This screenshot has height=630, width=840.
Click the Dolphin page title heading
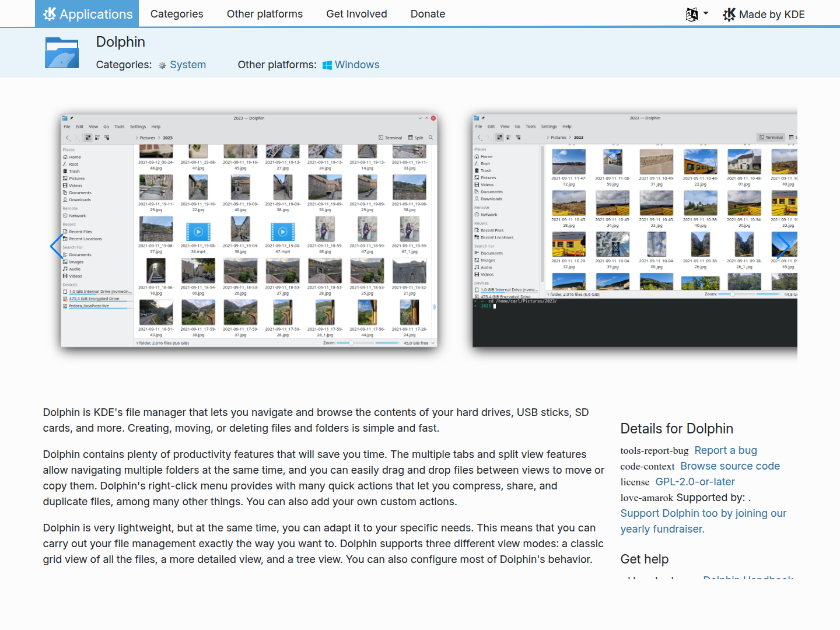(121, 42)
